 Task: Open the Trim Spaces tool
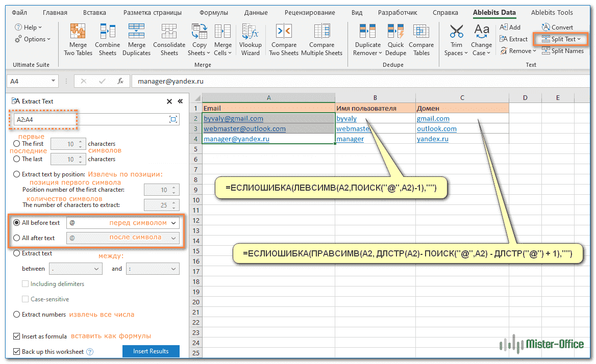(456, 32)
